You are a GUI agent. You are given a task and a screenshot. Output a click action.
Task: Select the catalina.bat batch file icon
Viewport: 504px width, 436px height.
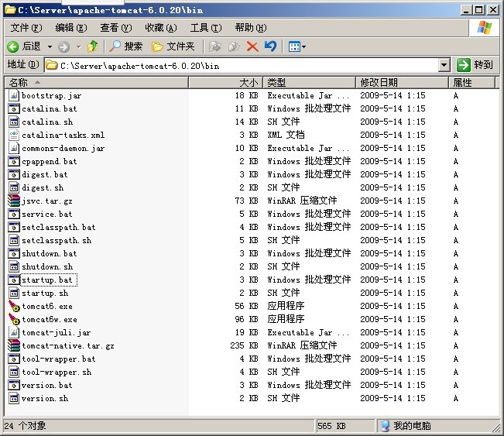coord(13,108)
